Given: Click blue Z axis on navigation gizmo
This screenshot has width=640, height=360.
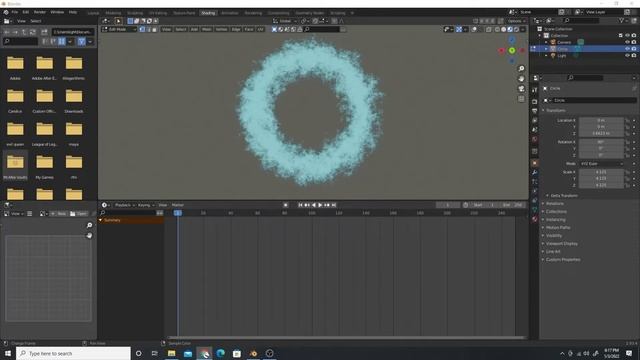Looking at the screenshot, I should point(512,40).
